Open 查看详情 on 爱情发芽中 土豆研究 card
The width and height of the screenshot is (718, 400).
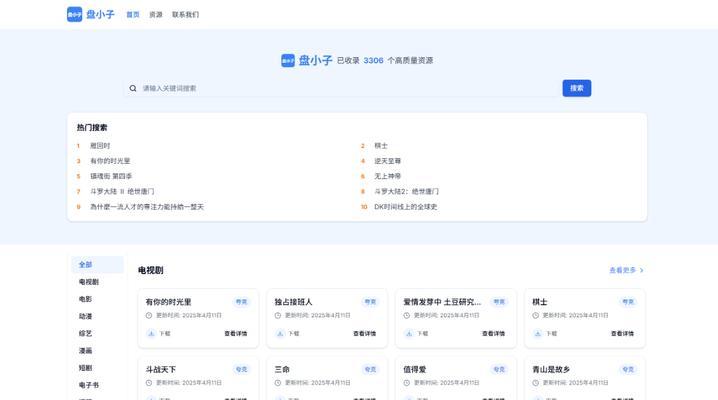494,334
